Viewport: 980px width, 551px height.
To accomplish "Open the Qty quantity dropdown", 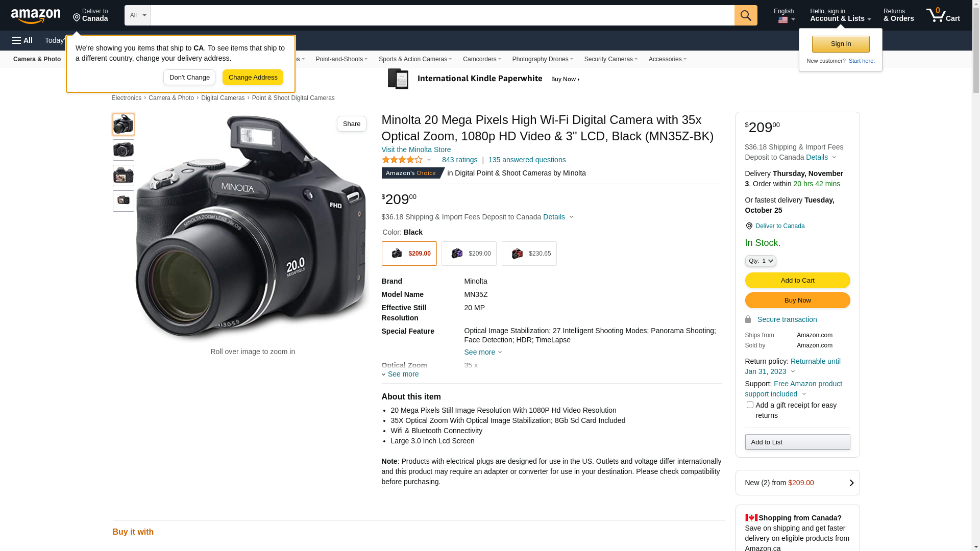I will point(760,261).
